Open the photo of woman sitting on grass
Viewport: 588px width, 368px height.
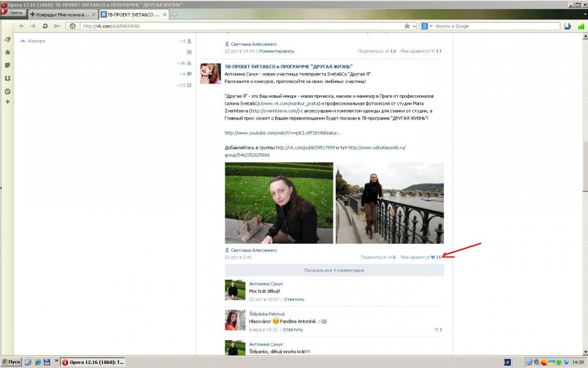(x=279, y=203)
